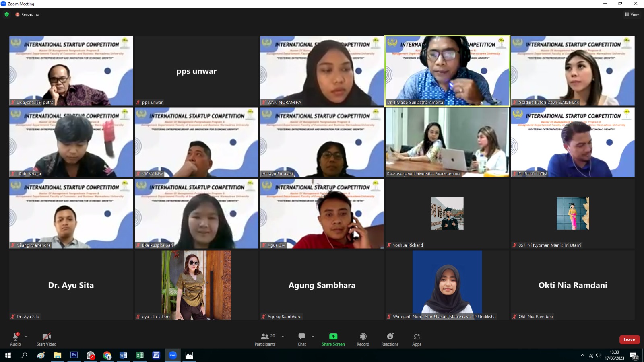This screenshot has width=644, height=362.
Task: Open the Reactions menu
Action: [x=390, y=337]
